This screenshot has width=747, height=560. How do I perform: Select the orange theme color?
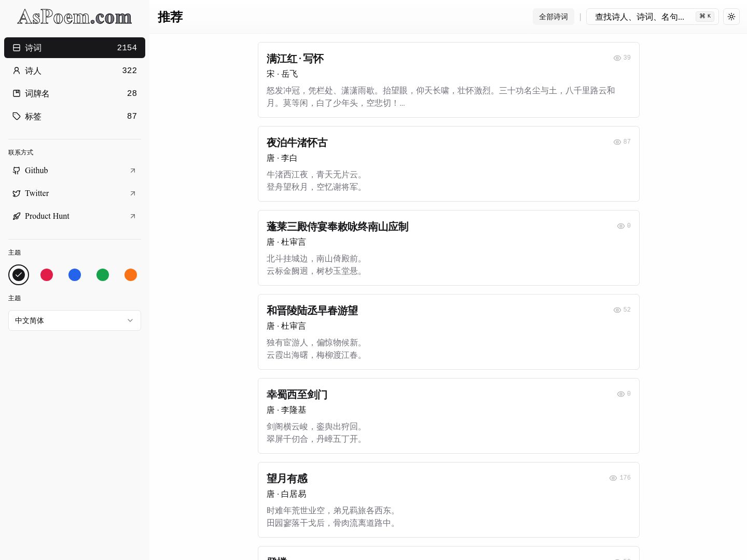131,275
